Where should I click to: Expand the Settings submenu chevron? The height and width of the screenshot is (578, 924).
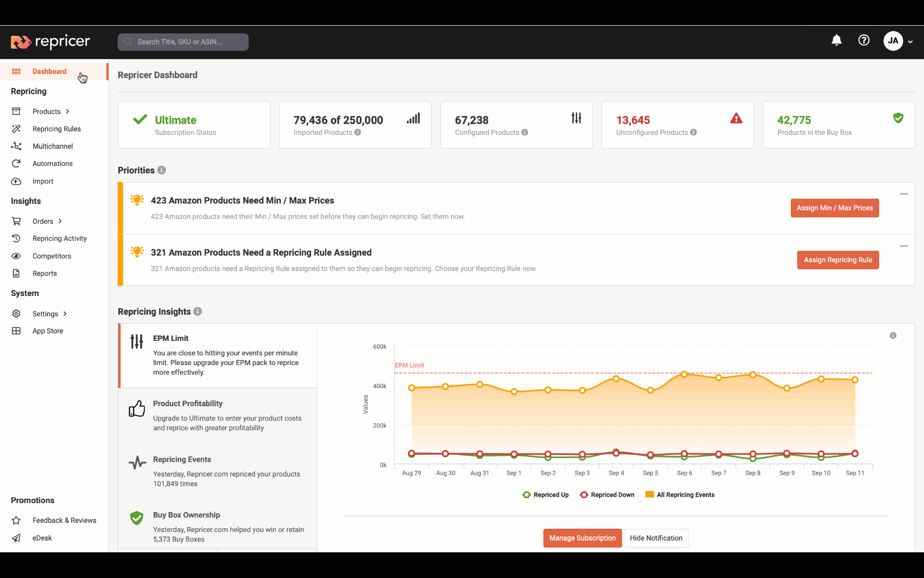point(65,314)
